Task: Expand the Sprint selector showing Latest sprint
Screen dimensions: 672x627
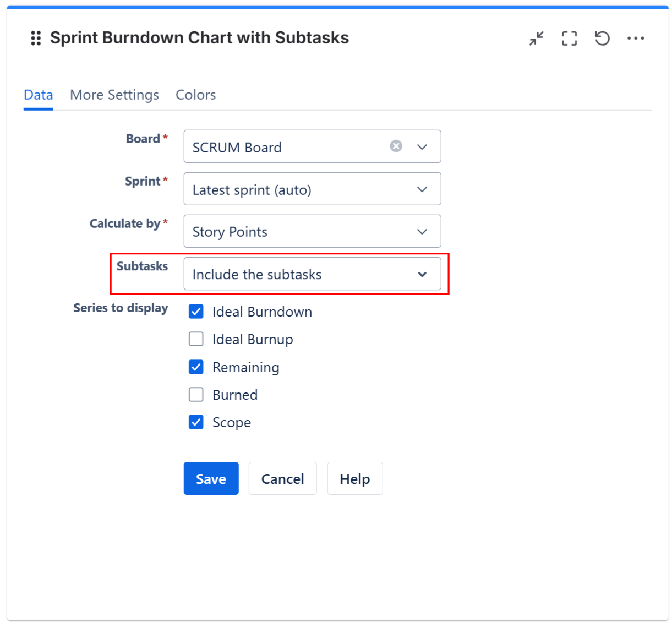Action: (422, 189)
